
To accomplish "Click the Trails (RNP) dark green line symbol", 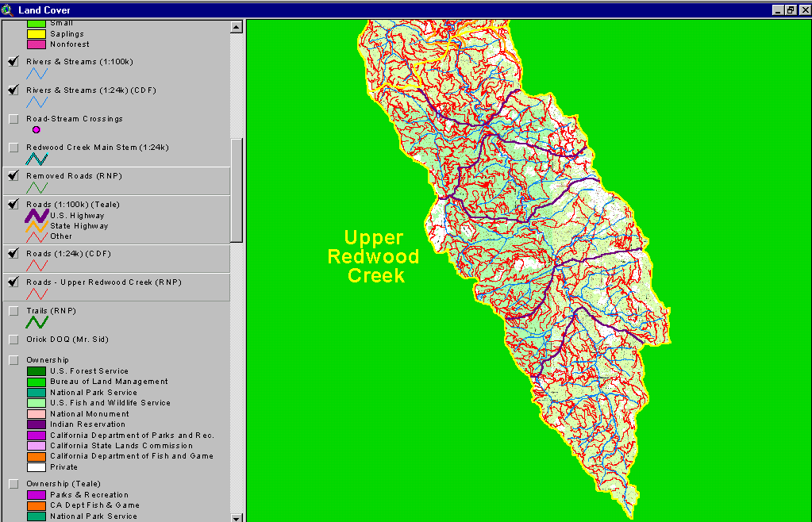I will coord(37,322).
